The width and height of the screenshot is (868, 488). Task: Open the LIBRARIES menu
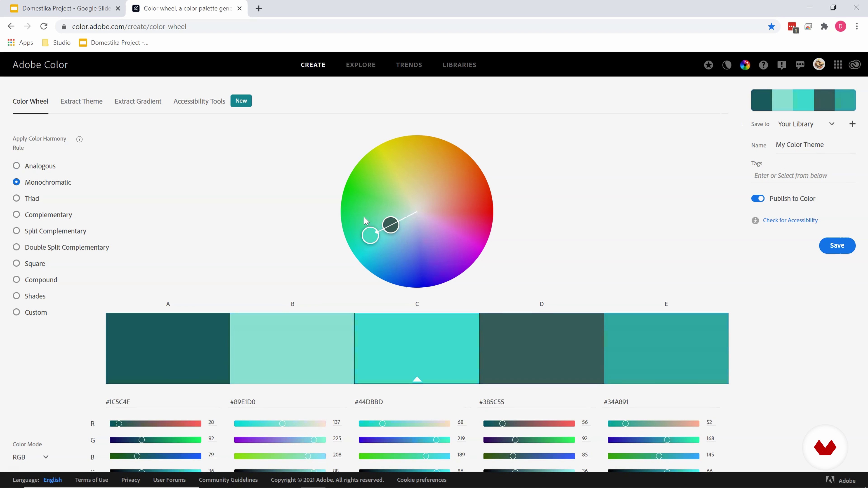[x=459, y=65]
